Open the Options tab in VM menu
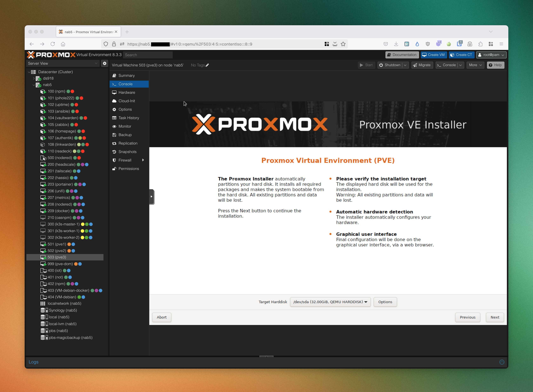533x392 pixels. 129,109
